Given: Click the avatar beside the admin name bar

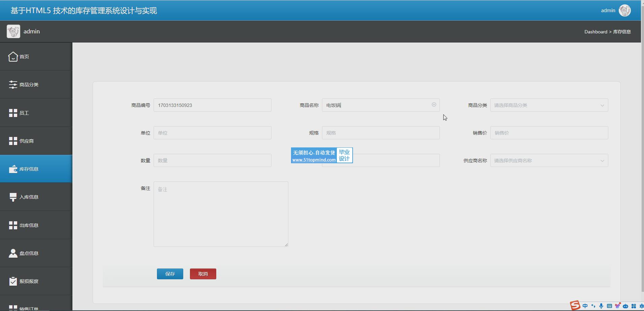Looking at the screenshot, I should pyautogui.click(x=13, y=31).
